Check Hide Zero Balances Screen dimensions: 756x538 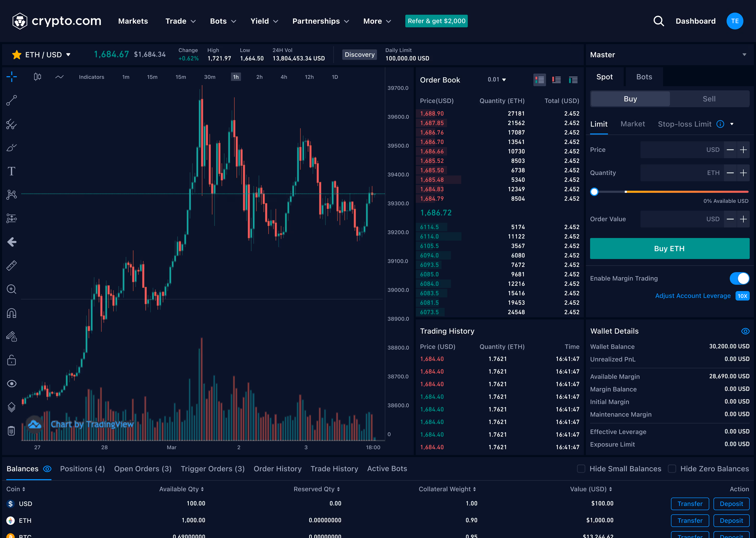[x=671, y=468]
